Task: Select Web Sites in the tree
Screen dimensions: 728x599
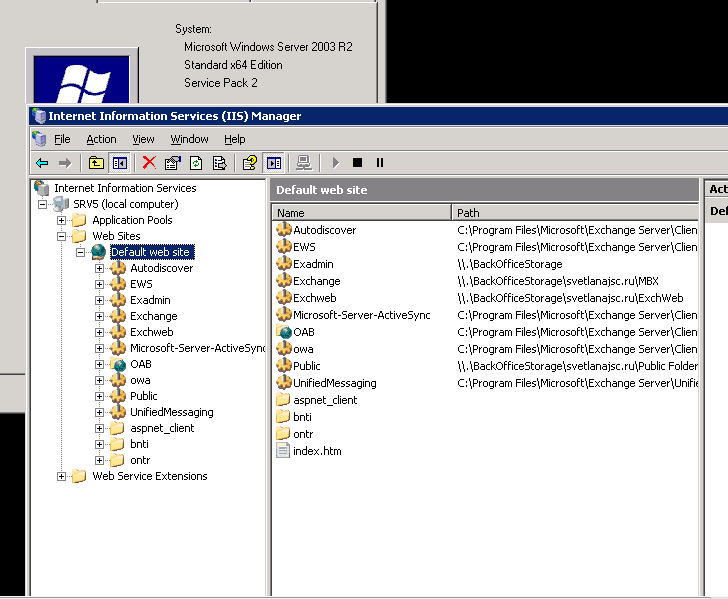Action: point(116,236)
